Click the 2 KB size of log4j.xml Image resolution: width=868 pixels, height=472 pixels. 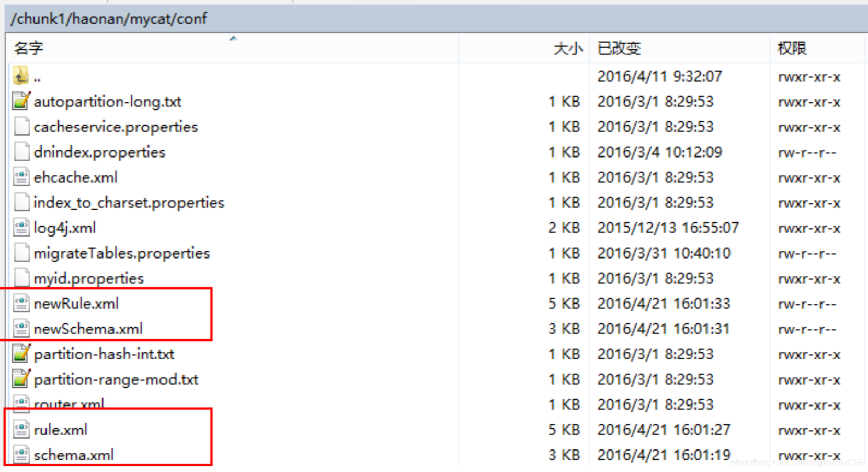564,228
